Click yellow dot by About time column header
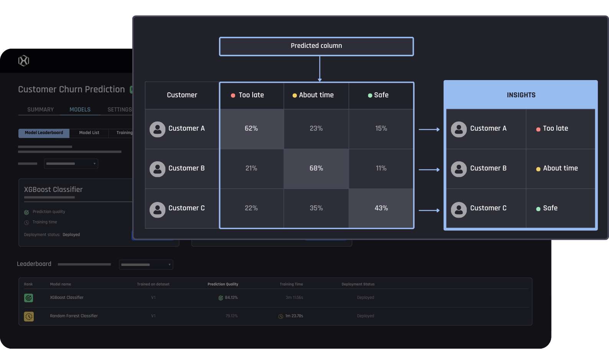The image size is (609, 364). (x=295, y=95)
